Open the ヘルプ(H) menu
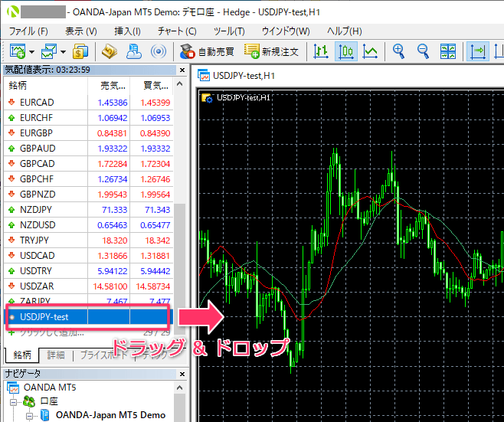The width and height of the screenshot is (504, 422). (x=344, y=31)
